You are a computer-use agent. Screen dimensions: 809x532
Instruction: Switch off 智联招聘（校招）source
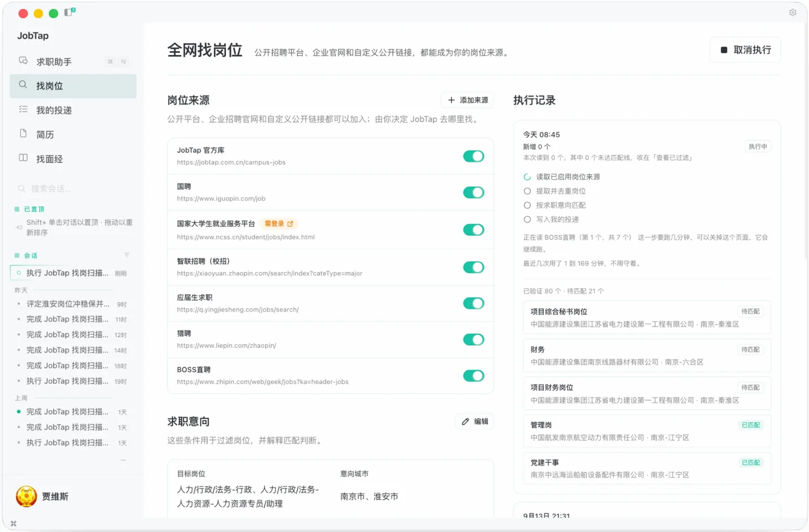(474, 267)
